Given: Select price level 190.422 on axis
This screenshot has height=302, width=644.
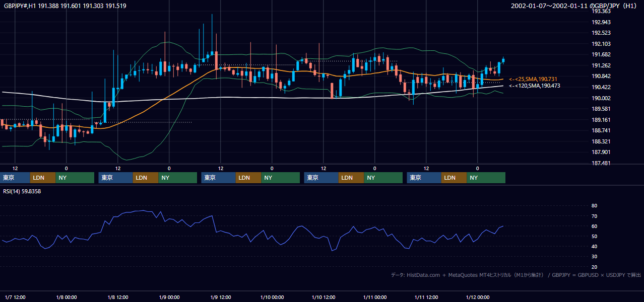Looking at the screenshot, I should 601,87.
